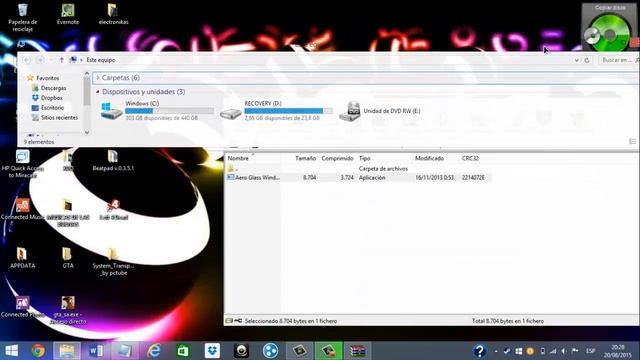The height and width of the screenshot is (360, 640).
Task: Select the RECOVERY (D:) drive icon
Action: 231,113
